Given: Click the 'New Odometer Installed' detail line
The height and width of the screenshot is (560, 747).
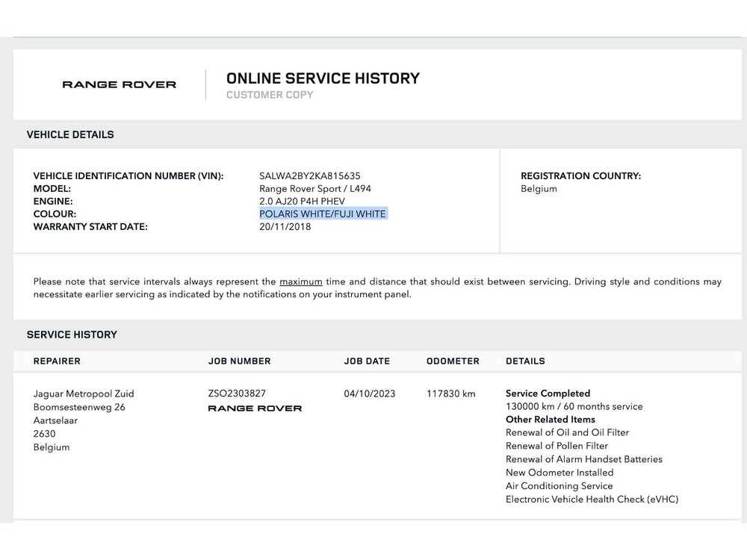Looking at the screenshot, I should [x=559, y=473].
